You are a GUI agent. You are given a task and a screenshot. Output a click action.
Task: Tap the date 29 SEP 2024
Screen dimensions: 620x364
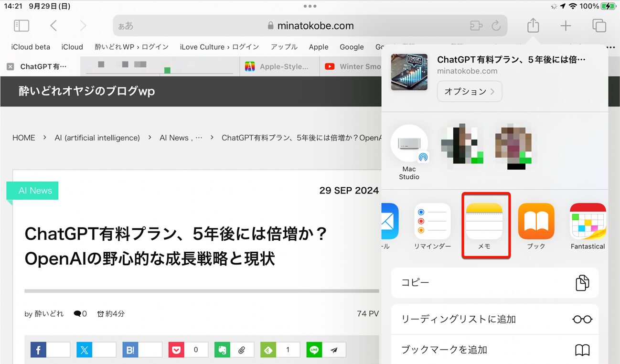pyautogui.click(x=349, y=191)
